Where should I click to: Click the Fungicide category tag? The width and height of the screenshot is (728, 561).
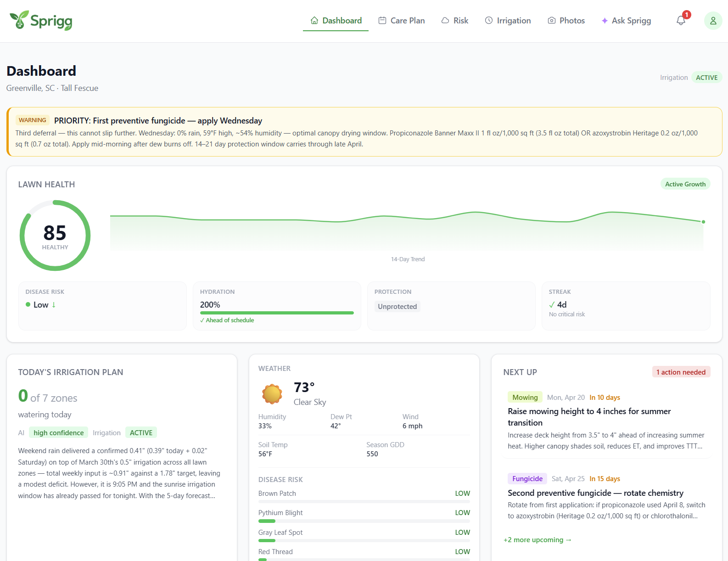tap(527, 478)
